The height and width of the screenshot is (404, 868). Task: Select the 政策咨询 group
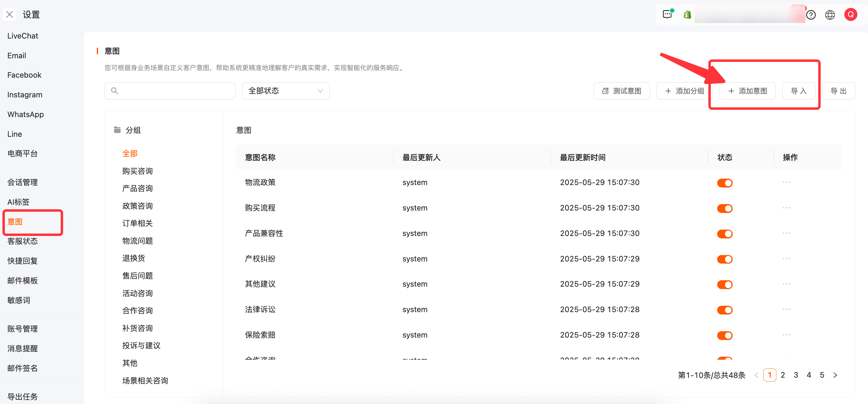(137, 206)
